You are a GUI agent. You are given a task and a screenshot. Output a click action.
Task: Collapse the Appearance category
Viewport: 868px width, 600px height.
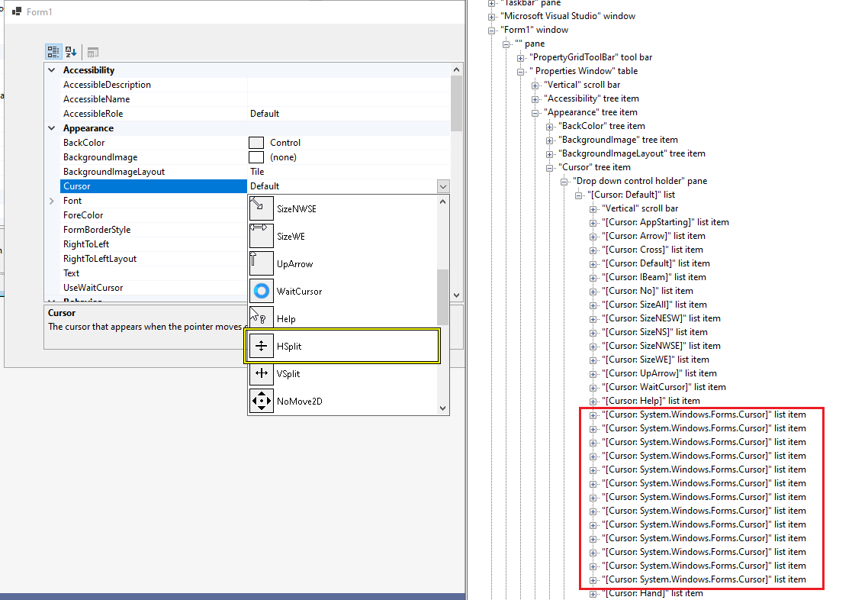point(51,127)
